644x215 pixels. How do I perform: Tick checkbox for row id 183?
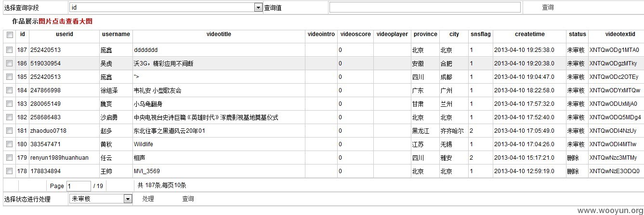(x=10, y=104)
